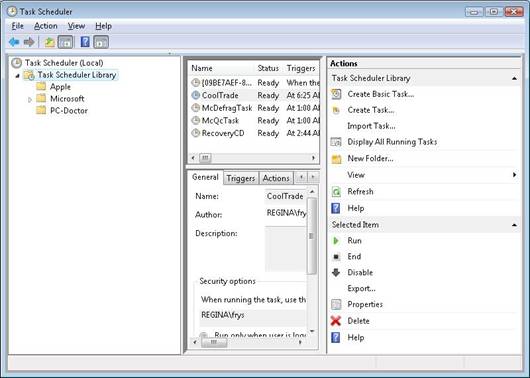Image resolution: width=530 pixels, height=378 pixels.
Task: Select the McQcTask task row
Action: 254,120
